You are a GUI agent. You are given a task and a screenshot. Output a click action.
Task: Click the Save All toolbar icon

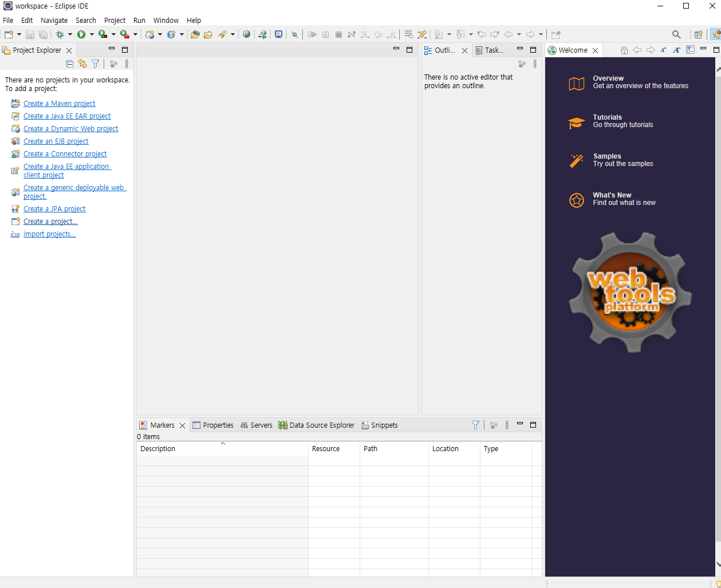pyautogui.click(x=43, y=34)
